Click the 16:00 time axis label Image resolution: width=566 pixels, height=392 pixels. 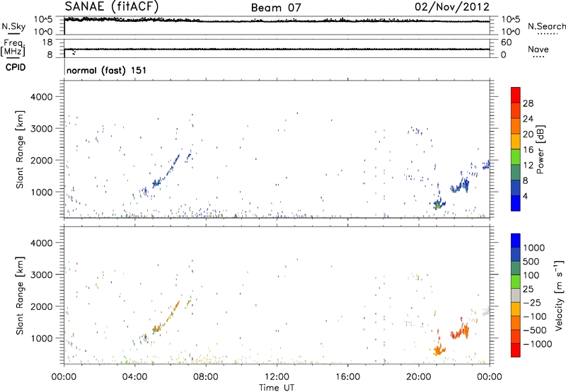pyautogui.click(x=347, y=376)
